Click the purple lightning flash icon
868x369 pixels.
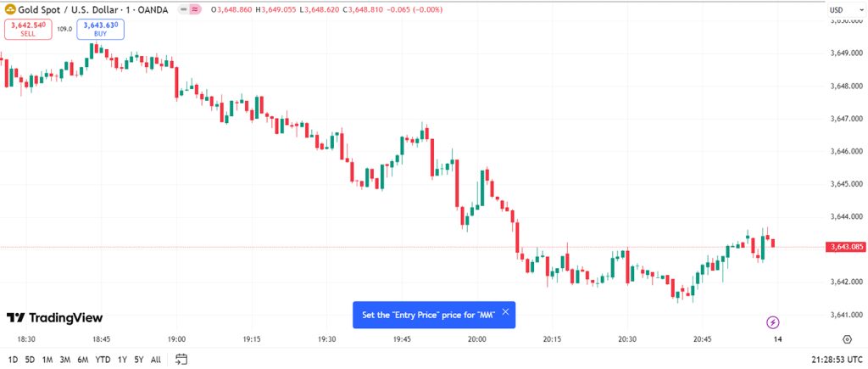(773, 321)
